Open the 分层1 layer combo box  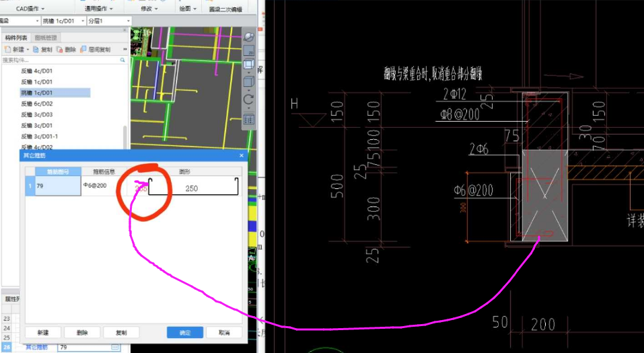pyautogui.click(x=109, y=21)
